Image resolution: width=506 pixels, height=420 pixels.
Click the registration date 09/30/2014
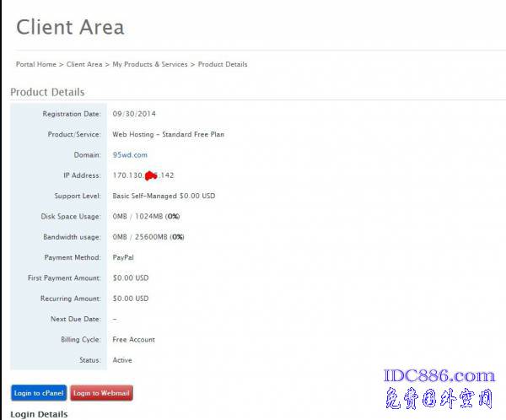134,113
